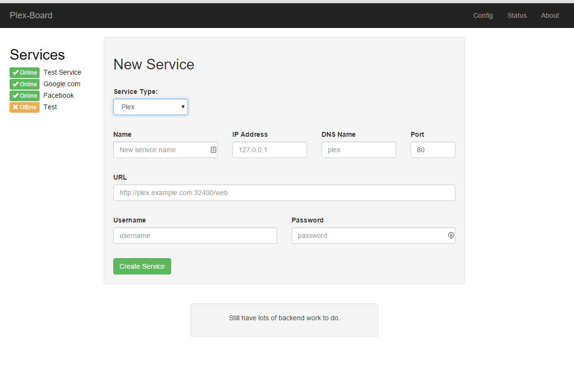The width and height of the screenshot is (574, 392).
Task: Click the Password label
Action: click(x=307, y=220)
